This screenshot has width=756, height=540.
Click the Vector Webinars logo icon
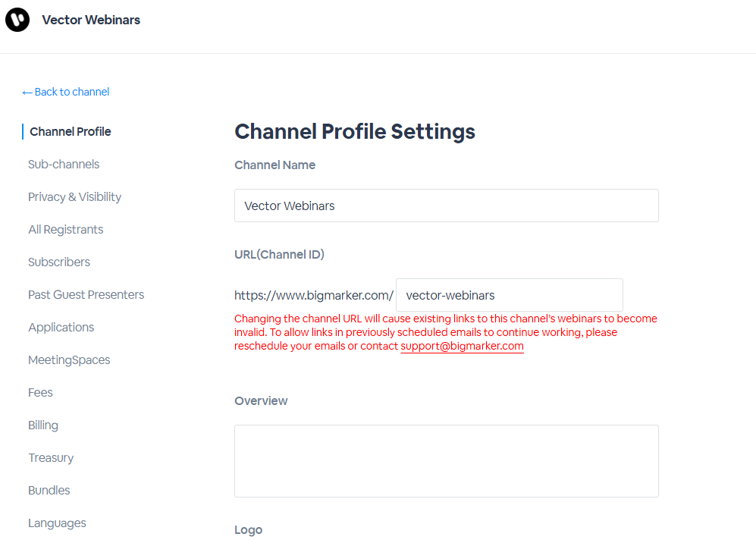point(17,20)
